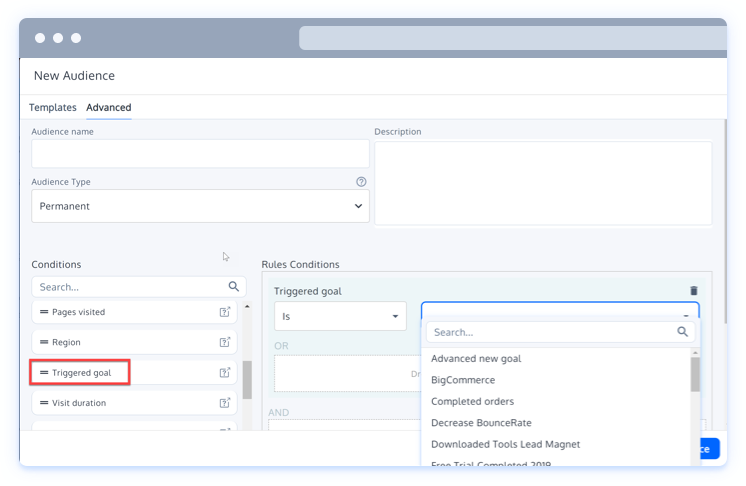Click the Audience name input field
Viewport: 746px width, 486px height.
(200, 153)
